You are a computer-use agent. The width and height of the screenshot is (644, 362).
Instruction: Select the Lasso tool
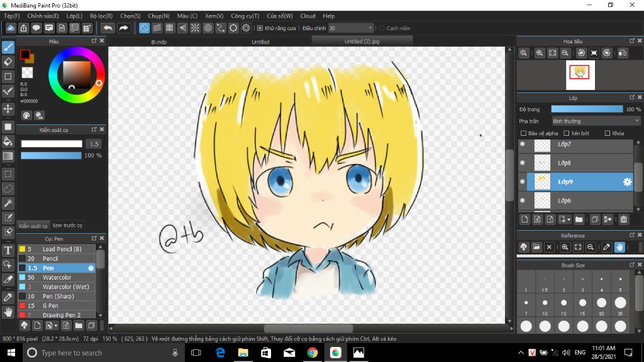tap(8, 189)
